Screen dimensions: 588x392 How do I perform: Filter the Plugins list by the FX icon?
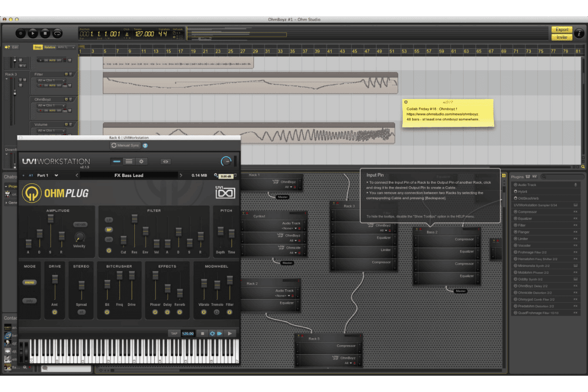click(x=534, y=176)
